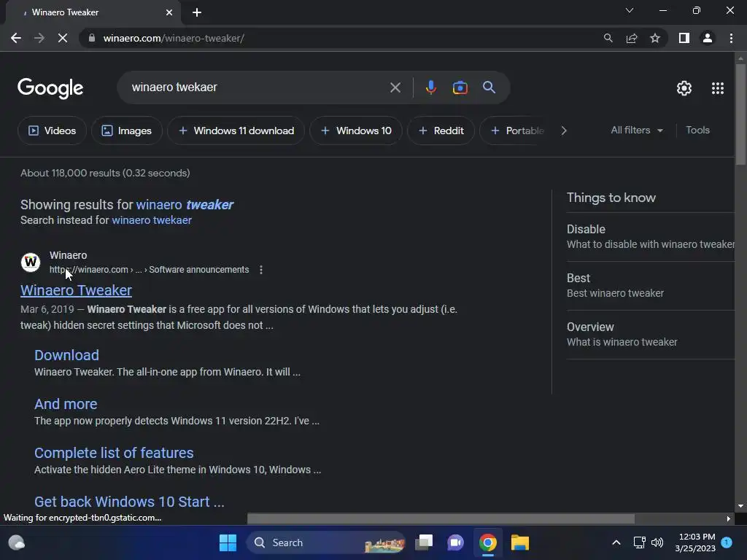Go back to the previous page

(16, 38)
